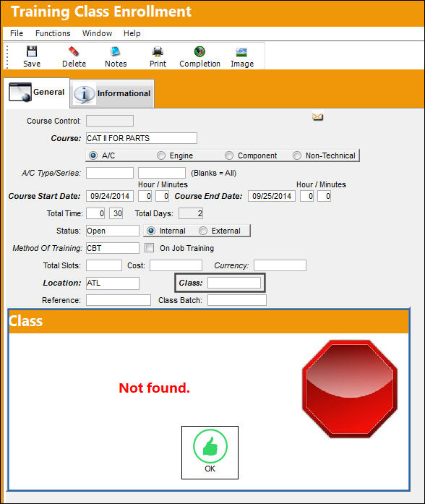The height and width of the screenshot is (504, 425).
Task: Click the highlighted Class input field
Action: coord(234,283)
